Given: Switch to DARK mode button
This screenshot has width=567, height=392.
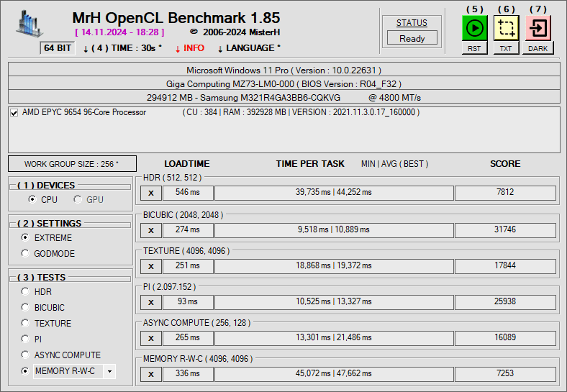Looking at the screenshot, I should (x=538, y=48).
